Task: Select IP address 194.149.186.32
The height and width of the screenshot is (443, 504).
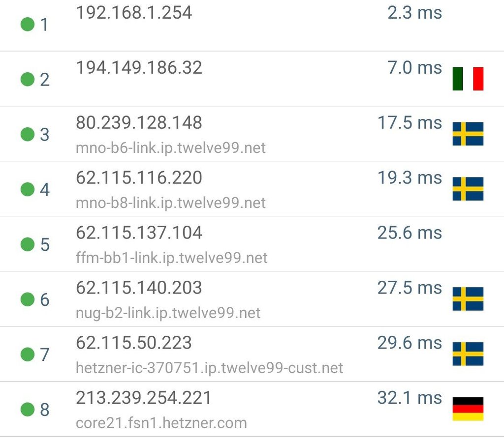Action: (139, 68)
